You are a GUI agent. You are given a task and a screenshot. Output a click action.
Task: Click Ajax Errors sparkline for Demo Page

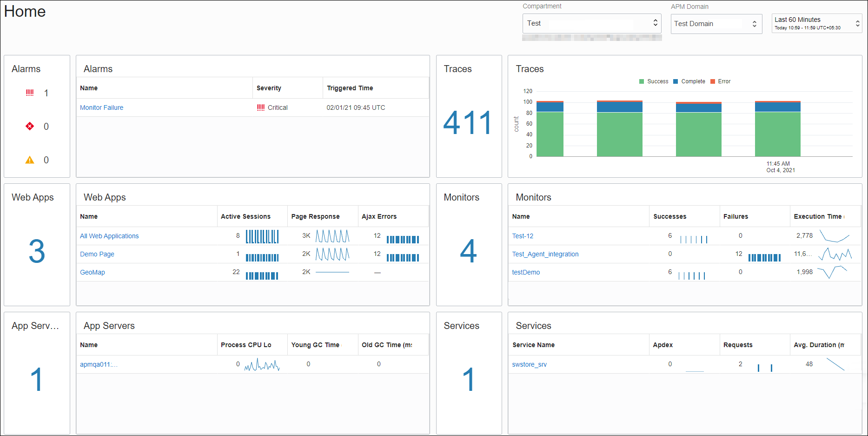[403, 256]
